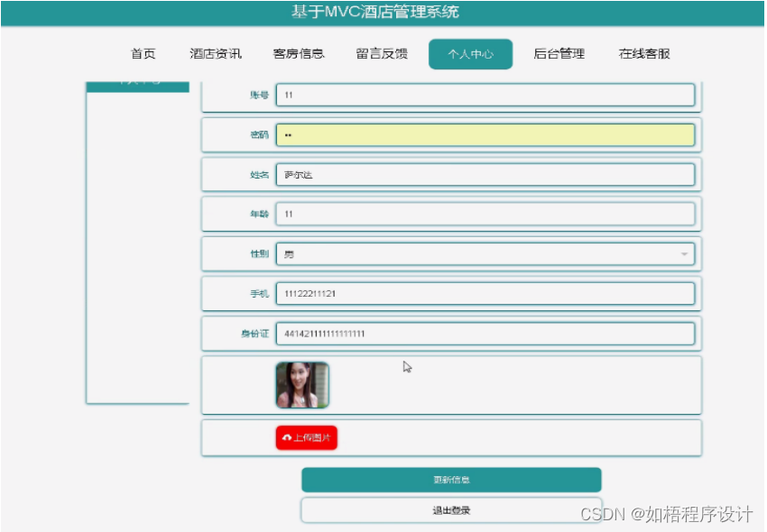Click the CSDN watermark link at bottom right
The image size is (767, 532).
(666, 511)
